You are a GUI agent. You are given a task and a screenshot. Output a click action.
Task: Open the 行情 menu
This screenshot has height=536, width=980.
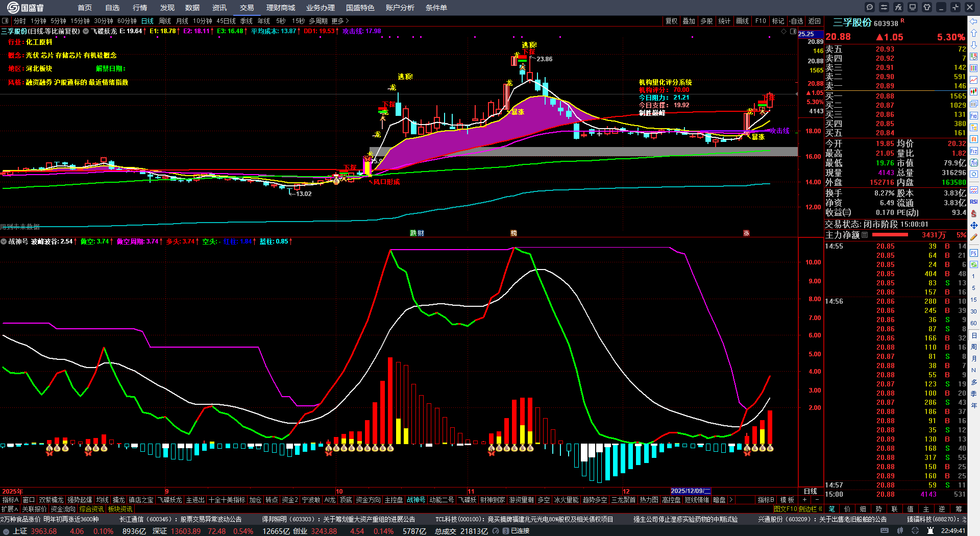point(140,8)
